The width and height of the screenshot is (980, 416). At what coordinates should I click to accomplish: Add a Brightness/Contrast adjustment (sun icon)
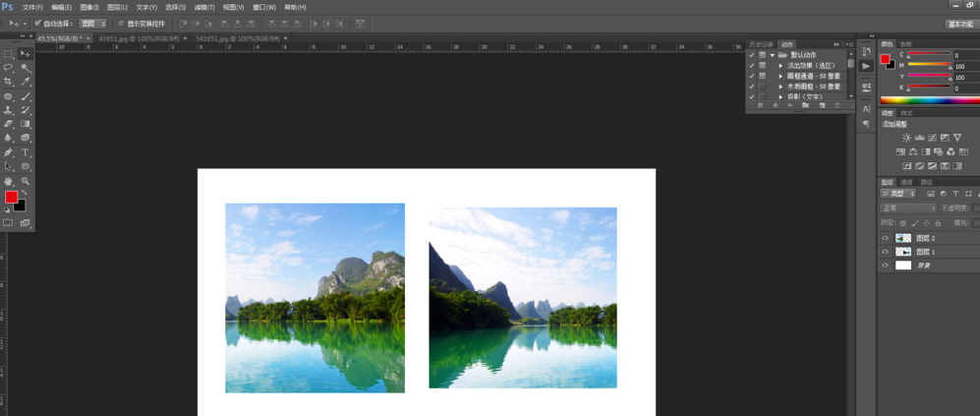pyautogui.click(x=906, y=138)
